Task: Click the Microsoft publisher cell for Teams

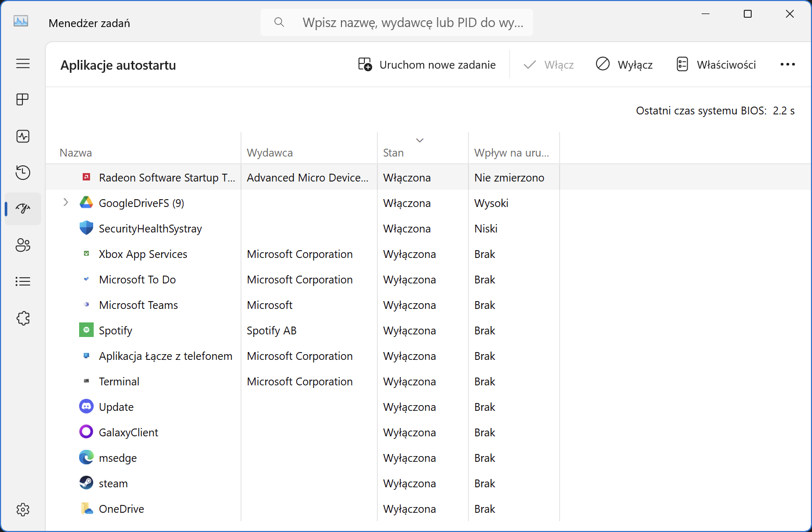Action: point(270,305)
